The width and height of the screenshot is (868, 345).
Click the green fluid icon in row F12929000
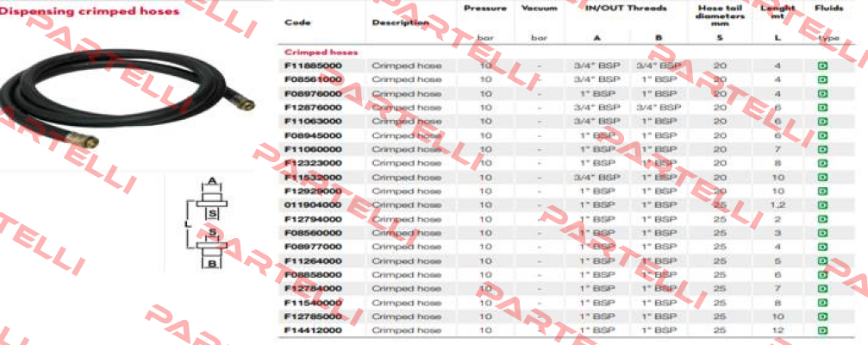coord(822,191)
